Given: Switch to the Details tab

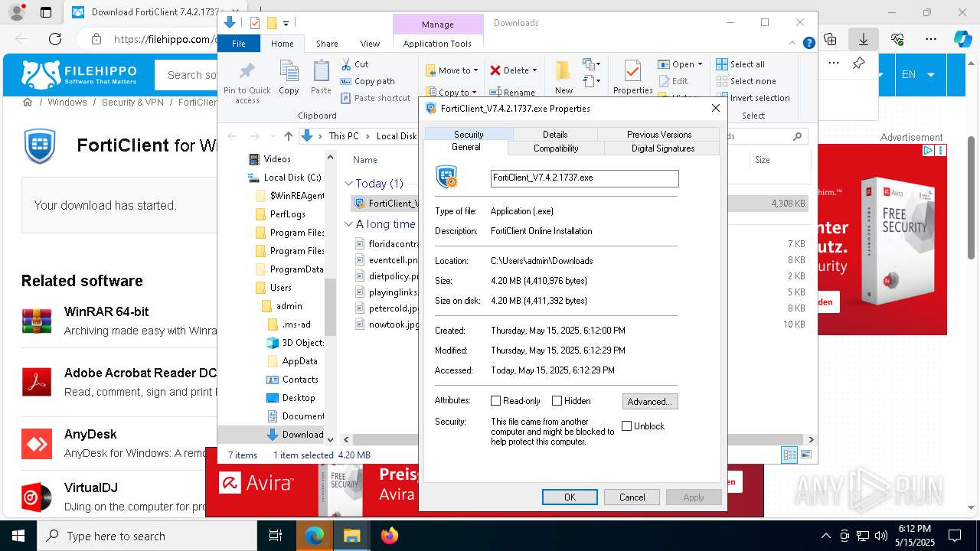Looking at the screenshot, I should point(554,135).
